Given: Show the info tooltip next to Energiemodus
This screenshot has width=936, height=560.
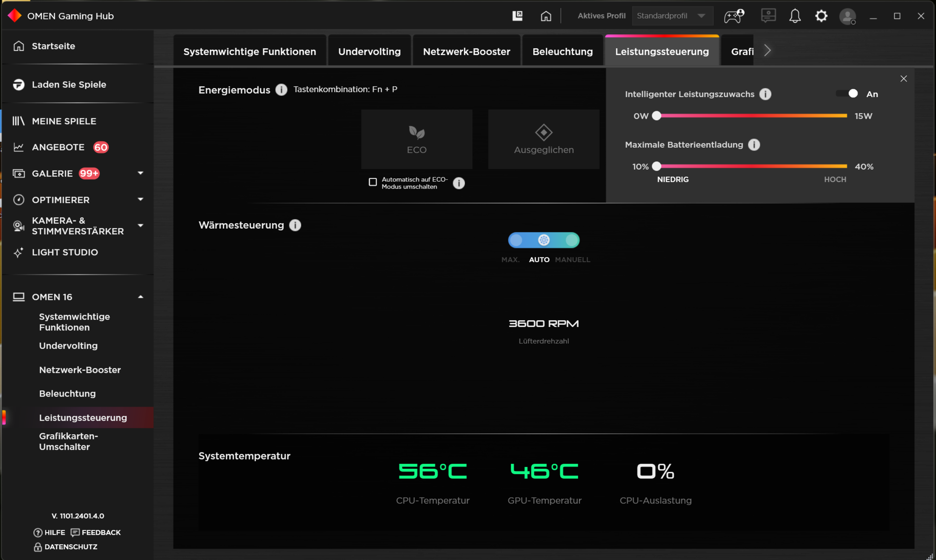Looking at the screenshot, I should coord(281,90).
